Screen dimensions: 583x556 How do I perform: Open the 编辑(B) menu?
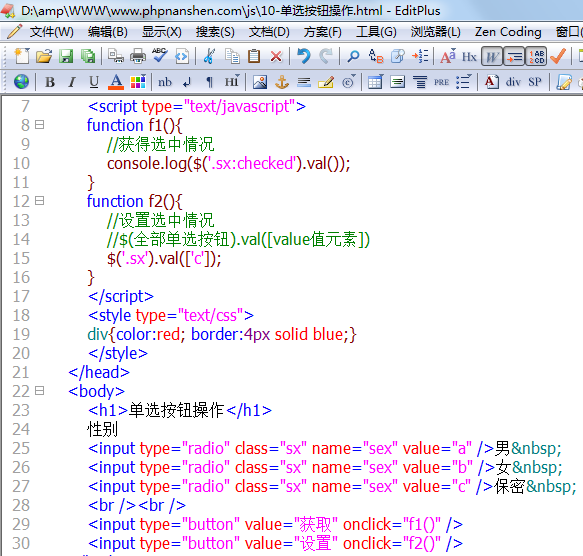[108, 32]
